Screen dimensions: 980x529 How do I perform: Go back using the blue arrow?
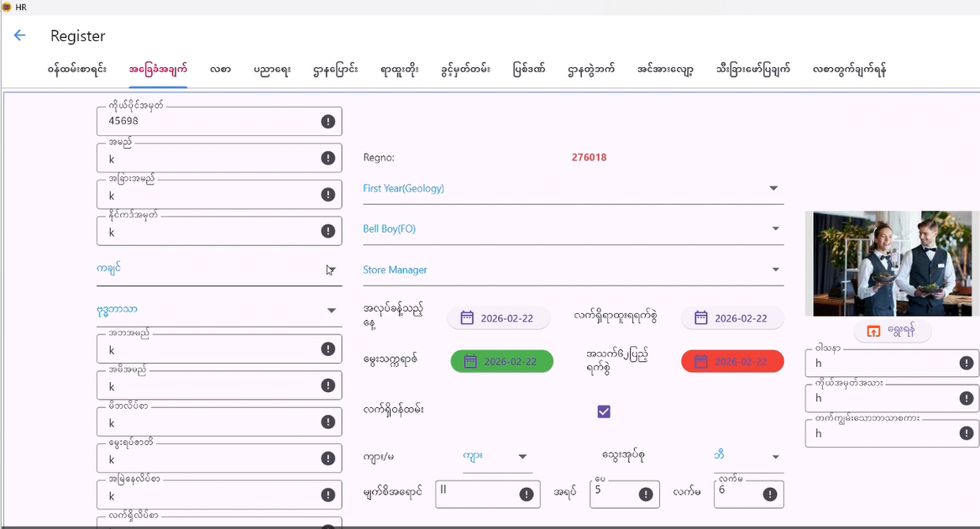(x=19, y=35)
